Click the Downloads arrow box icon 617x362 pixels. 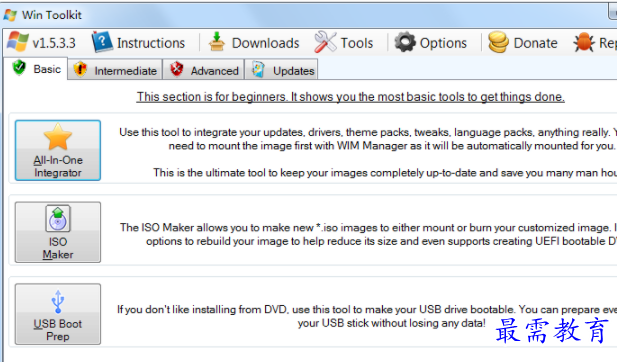point(216,42)
